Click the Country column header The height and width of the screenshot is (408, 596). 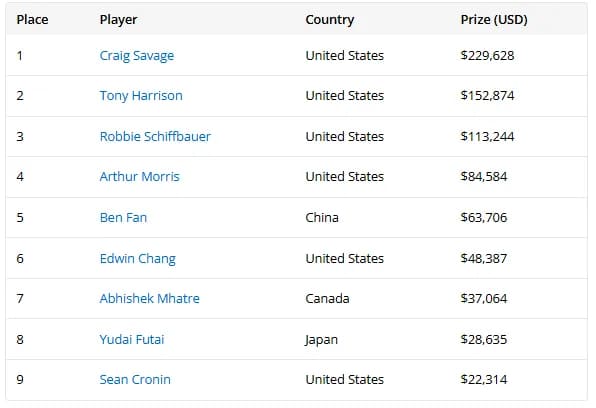330,20
